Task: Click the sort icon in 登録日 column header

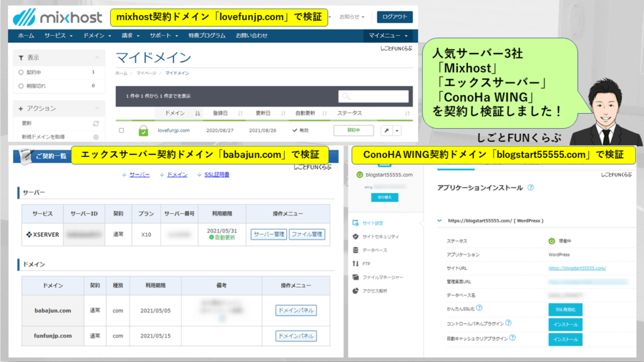Action: coord(240,113)
